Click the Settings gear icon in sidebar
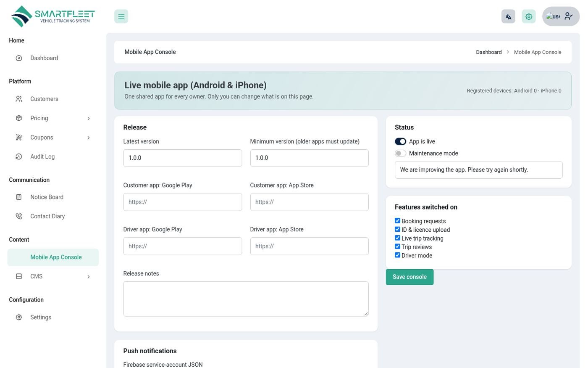This screenshot has height=368, width=588. point(19,317)
